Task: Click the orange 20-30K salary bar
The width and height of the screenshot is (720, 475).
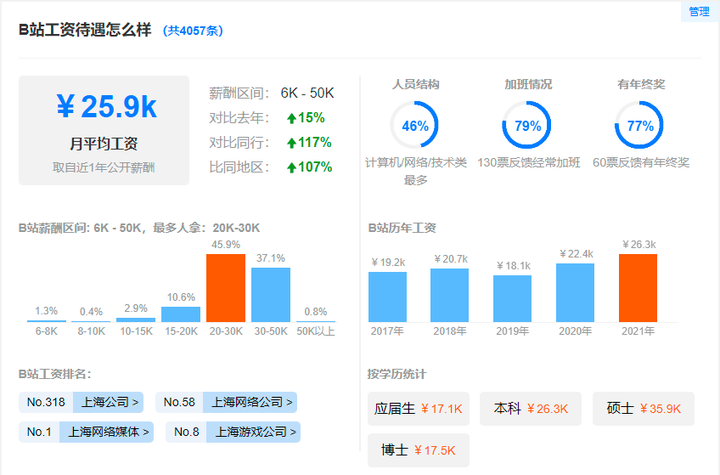Action: pos(225,288)
